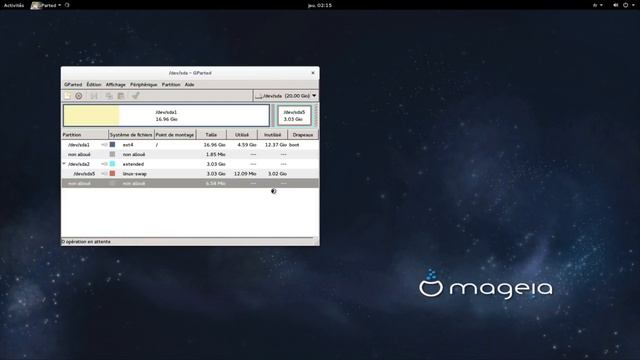
Task: Open the Aide menu
Action: 189,84
